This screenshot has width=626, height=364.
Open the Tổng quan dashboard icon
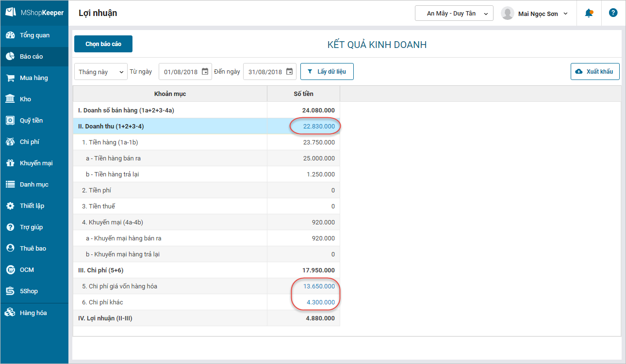pos(10,35)
